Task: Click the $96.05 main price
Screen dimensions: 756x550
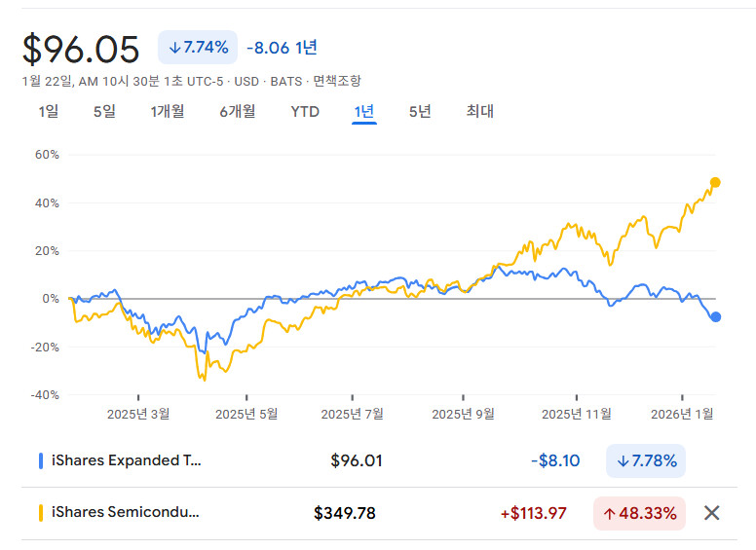Action: point(81,49)
